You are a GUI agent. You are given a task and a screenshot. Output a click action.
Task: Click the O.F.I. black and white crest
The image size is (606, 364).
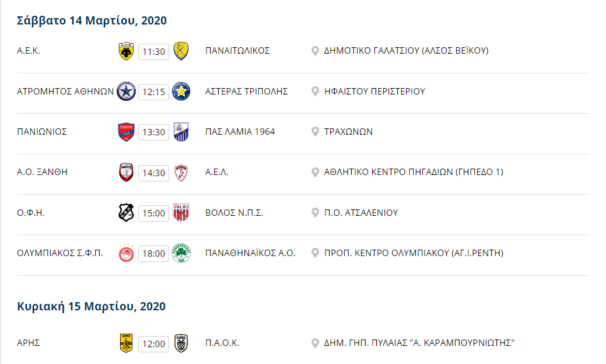pyautogui.click(x=126, y=212)
